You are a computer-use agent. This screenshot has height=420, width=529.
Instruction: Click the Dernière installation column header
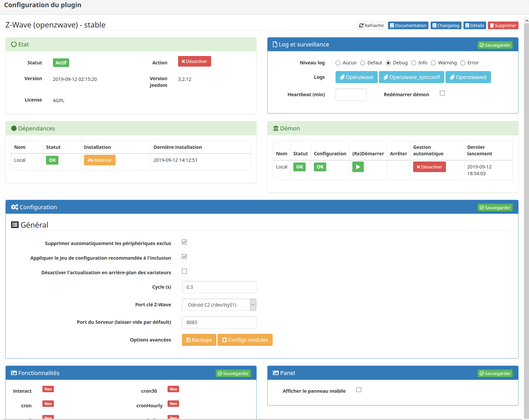[178, 147]
